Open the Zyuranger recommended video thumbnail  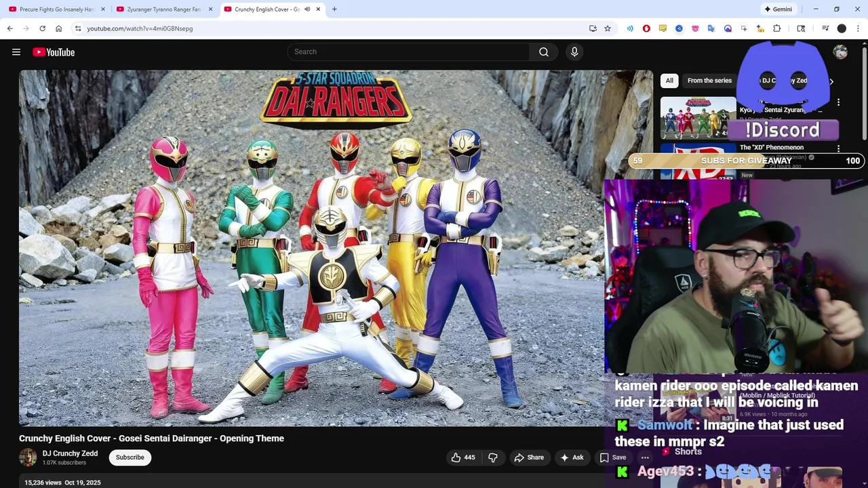point(698,118)
